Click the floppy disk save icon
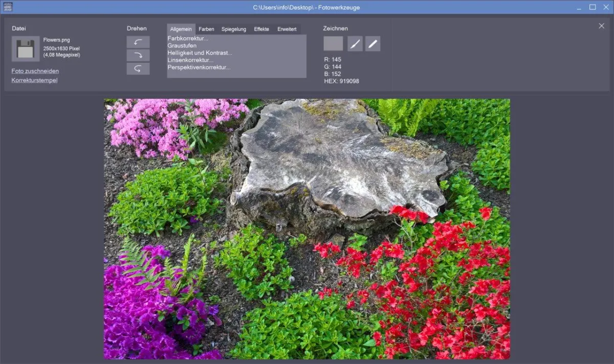 pos(26,49)
